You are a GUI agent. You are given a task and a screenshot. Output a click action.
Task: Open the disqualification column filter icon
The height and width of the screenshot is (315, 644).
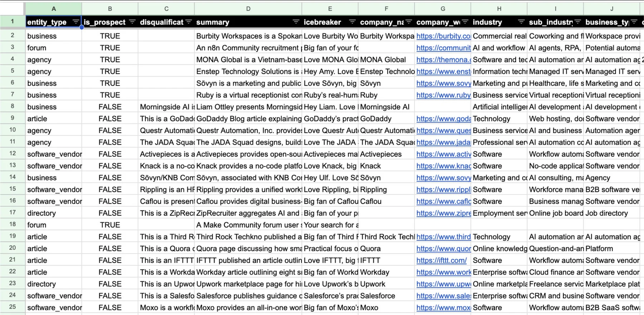point(189,22)
